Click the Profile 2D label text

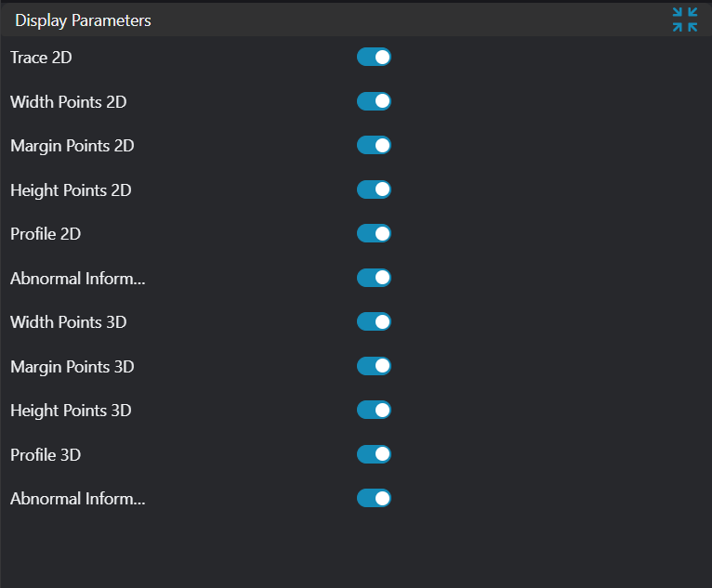[x=46, y=234]
